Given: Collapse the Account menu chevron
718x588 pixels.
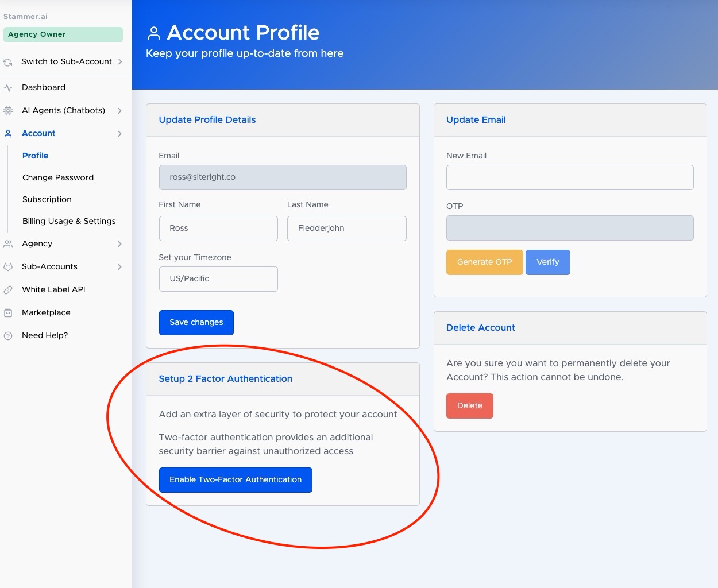Looking at the screenshot, I should 119,134.
